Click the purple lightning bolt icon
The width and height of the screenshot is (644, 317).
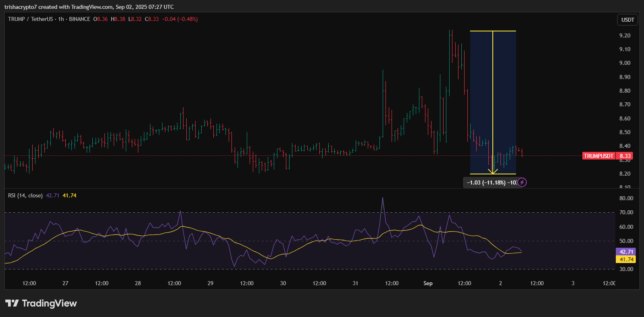[x=522, y=182]
